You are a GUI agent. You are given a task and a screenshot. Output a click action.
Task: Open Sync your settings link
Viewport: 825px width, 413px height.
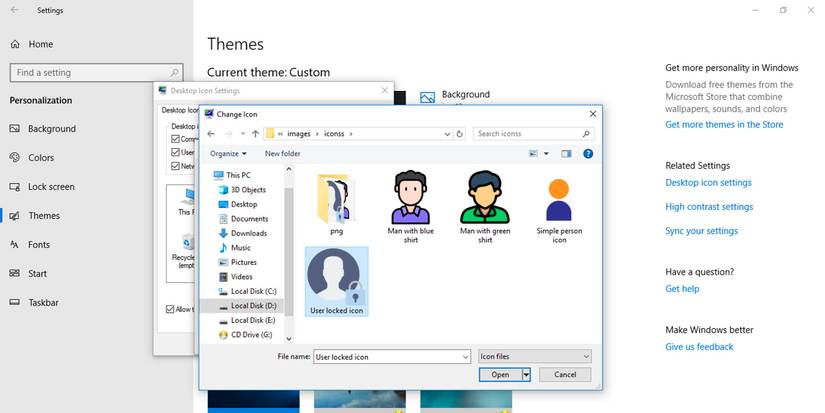pos(701,231)
